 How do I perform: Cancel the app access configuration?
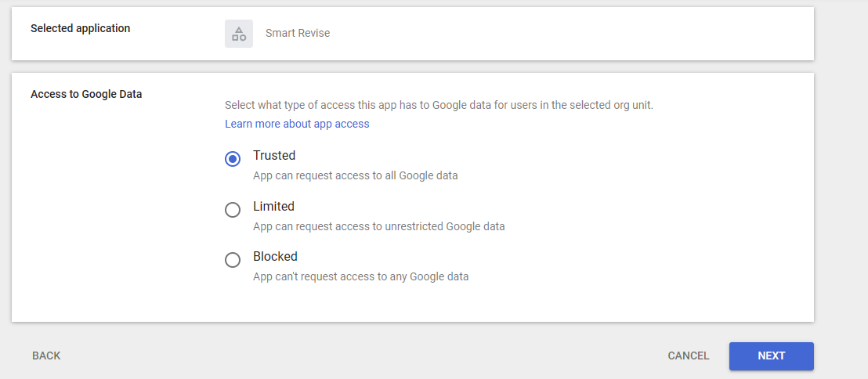coord(688,356)
